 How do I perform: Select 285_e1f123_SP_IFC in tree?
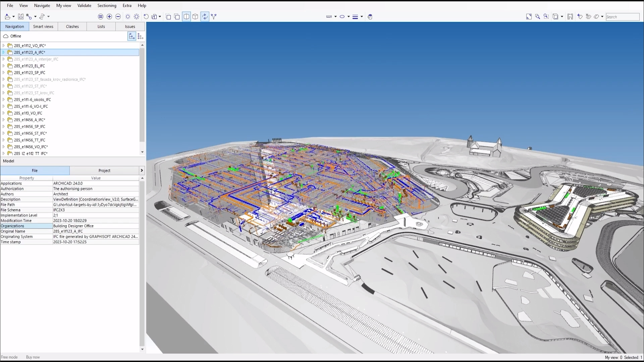pyautogui.click(x=30, y=73)
